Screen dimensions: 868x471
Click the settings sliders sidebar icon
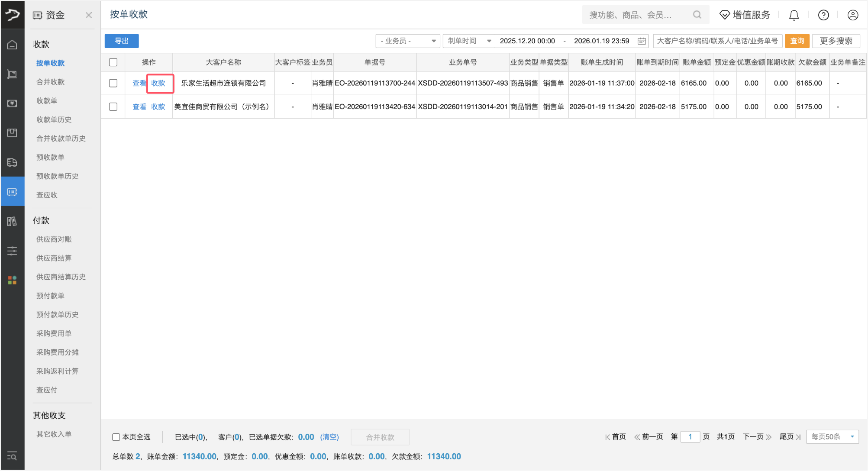point(12,251)
